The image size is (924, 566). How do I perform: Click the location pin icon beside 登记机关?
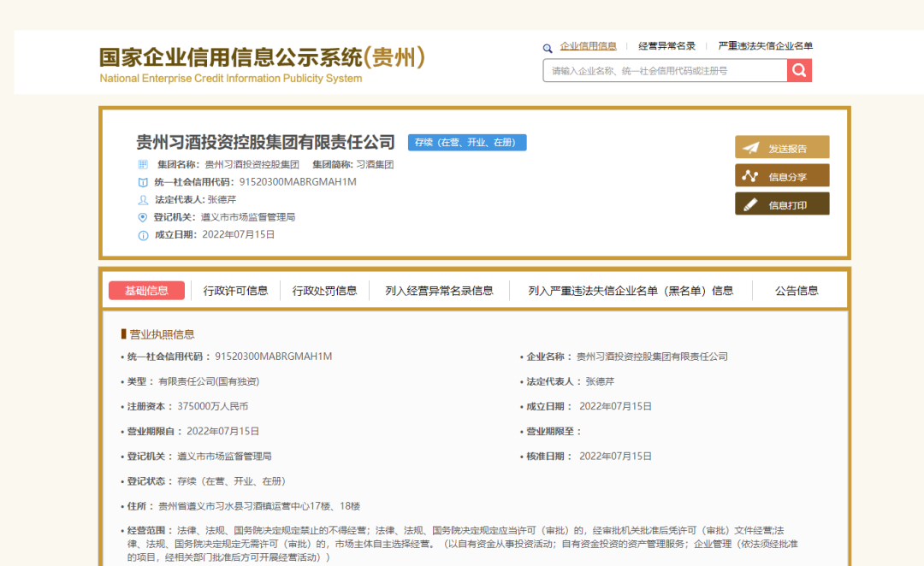(x=143, y=217)
